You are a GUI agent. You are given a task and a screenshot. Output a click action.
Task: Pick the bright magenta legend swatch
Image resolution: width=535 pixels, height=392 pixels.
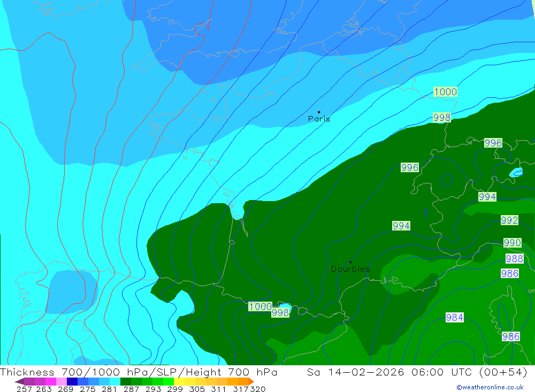tap(50, 381)
